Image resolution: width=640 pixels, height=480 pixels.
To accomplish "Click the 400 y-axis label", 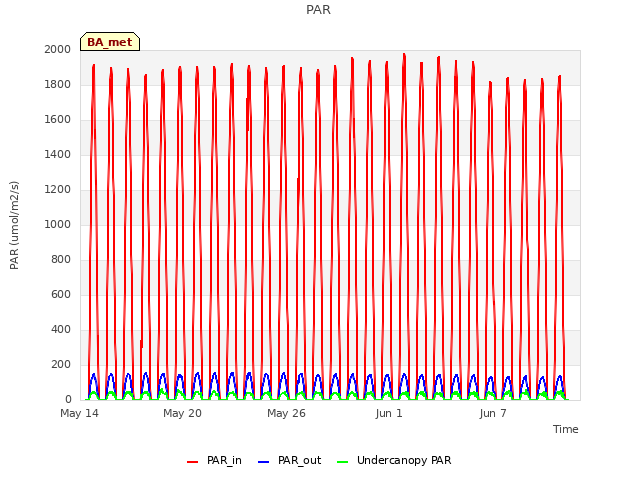I will point(61,329).
